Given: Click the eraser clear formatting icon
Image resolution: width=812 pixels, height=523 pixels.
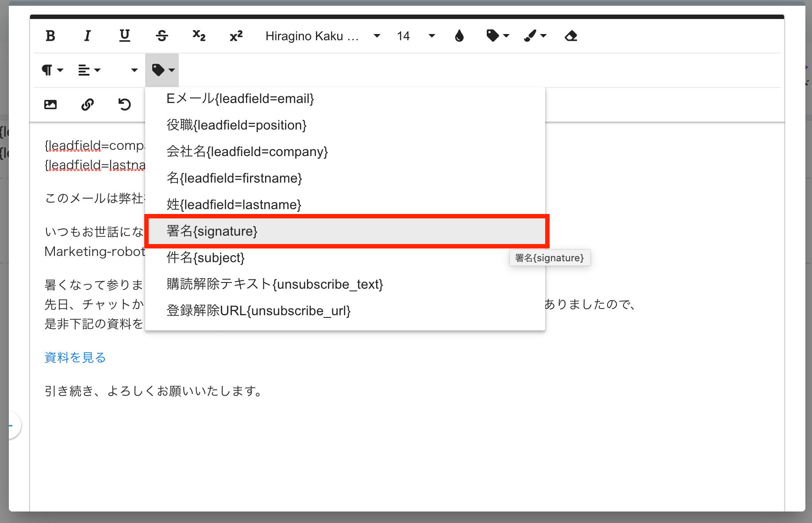Looking at the screenshot, I should [x=571, y=36].
